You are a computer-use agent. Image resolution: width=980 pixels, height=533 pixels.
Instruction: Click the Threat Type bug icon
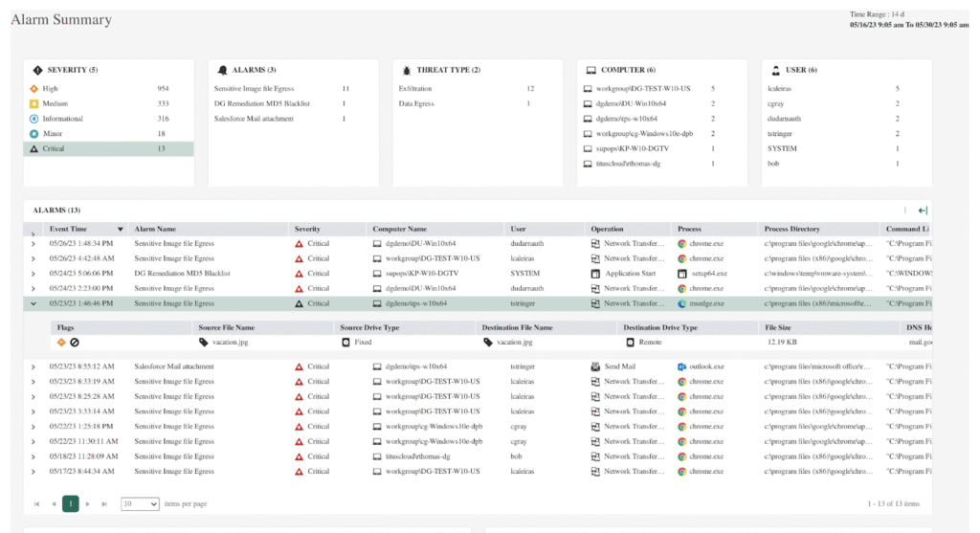click(407, 70)
